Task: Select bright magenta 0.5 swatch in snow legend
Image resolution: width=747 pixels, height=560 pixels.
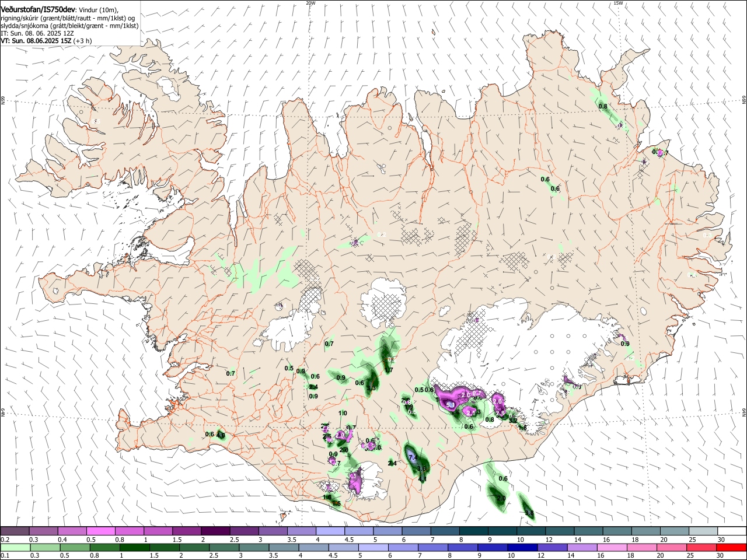Action: pyautogui.click(x=101, y=531)
